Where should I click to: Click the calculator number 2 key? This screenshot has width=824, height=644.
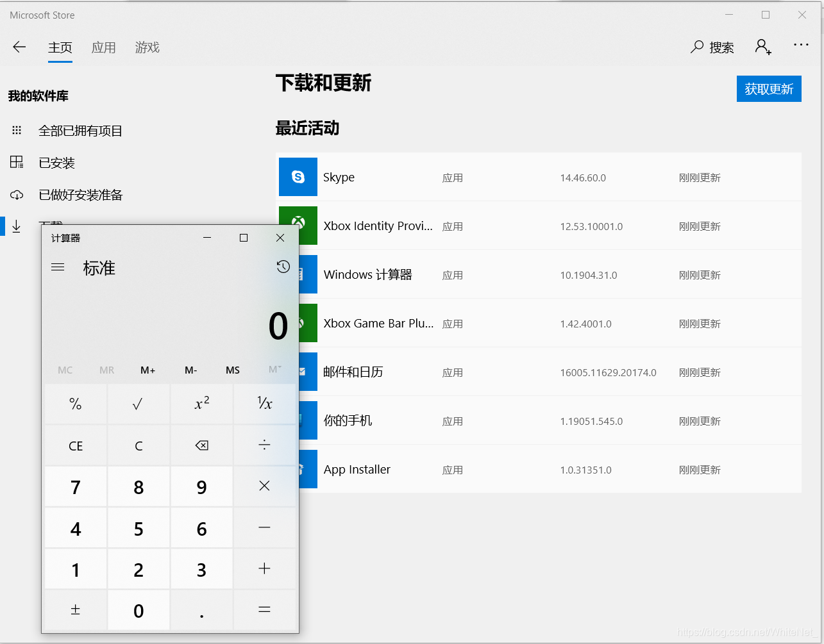tap(139, 570)
